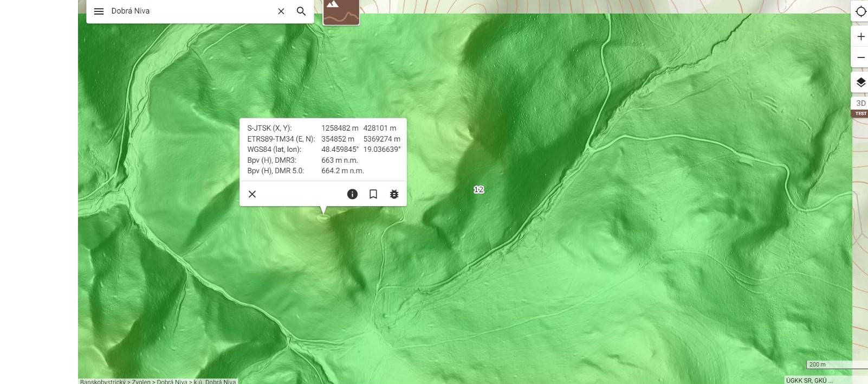The width and height of the screenshot is (868, 384).
Task: Open the terrain basemap switcher thumbnail
Action: (341, 12)
